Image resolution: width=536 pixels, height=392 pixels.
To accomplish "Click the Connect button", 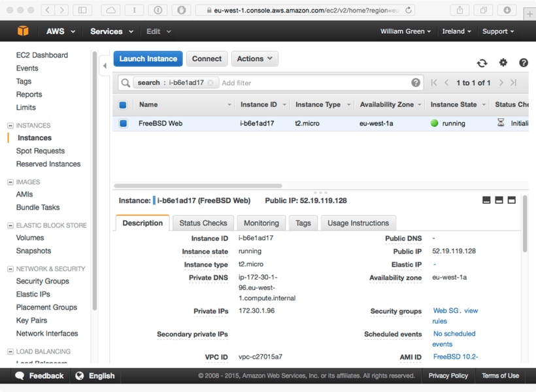I will pos(207,59).
